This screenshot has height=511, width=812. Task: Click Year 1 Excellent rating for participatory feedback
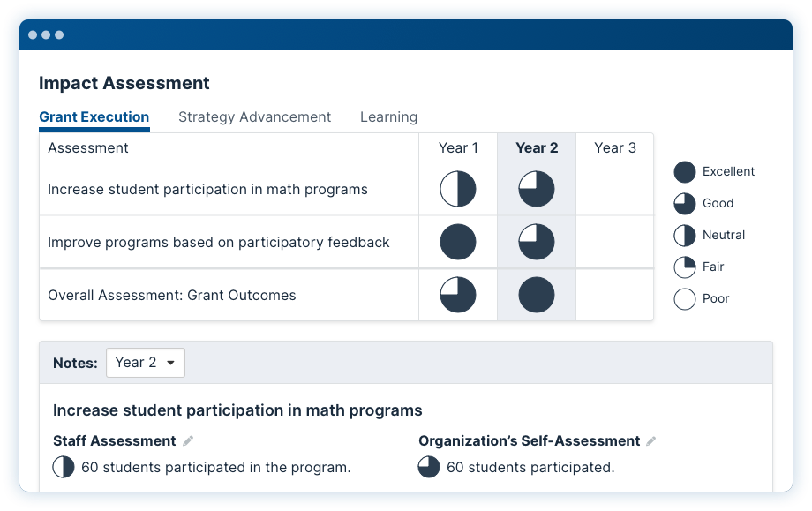point(458,242)
